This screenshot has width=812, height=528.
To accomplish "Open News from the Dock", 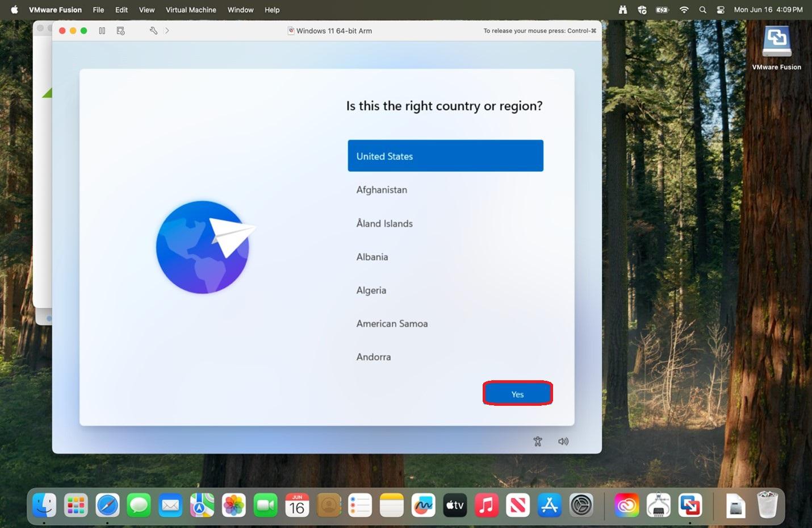I will (518, 505).
